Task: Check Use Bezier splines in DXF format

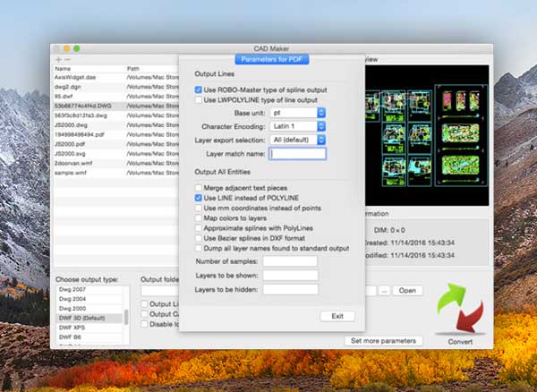Action: point(199,238)
